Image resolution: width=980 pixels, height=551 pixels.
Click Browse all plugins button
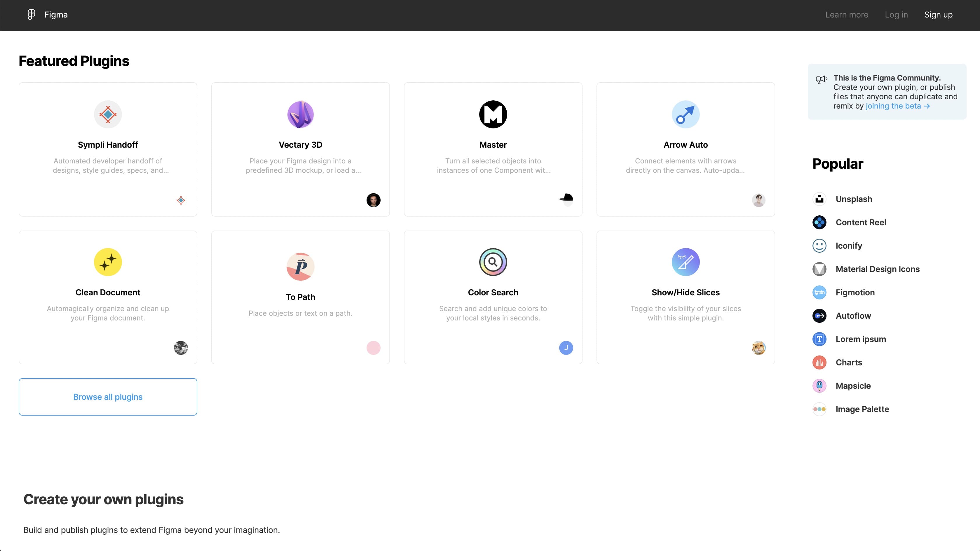coord(108,396)
